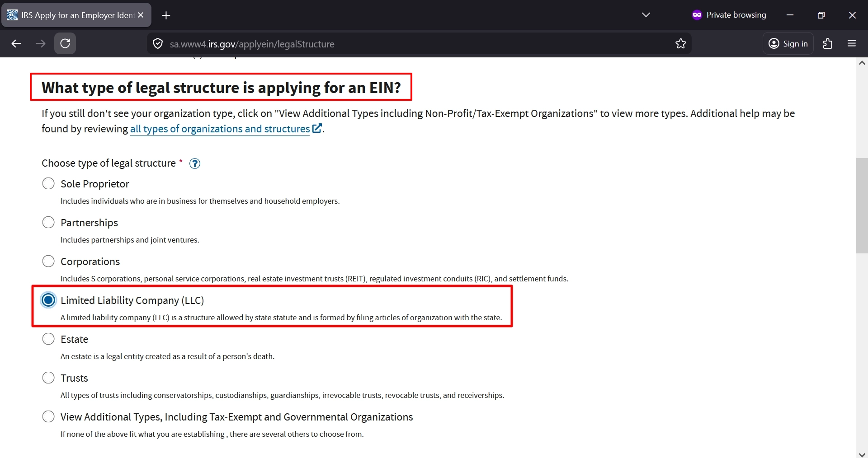The image size is (868, 458).
Task: Click the help question mark icon
Action: [195, 164]
